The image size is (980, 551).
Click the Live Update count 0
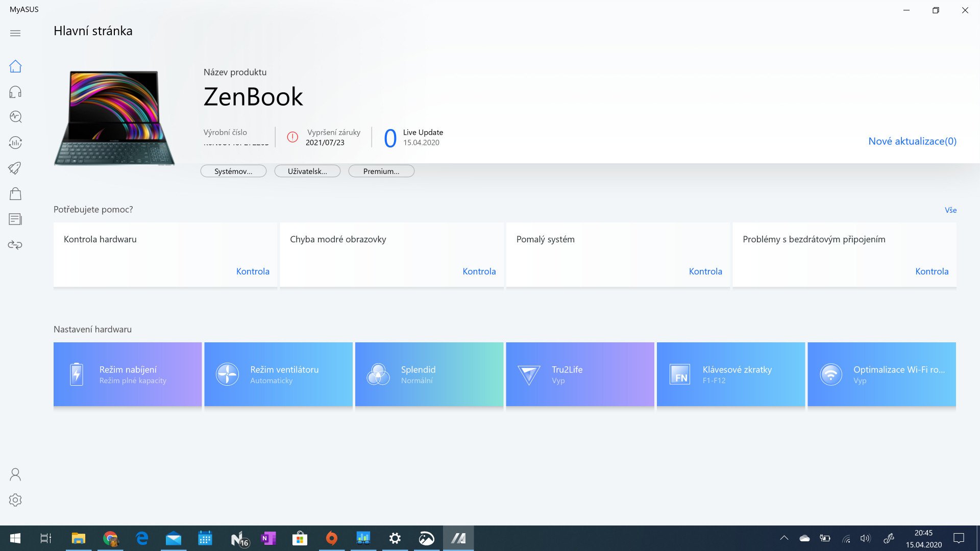point(390,138)
